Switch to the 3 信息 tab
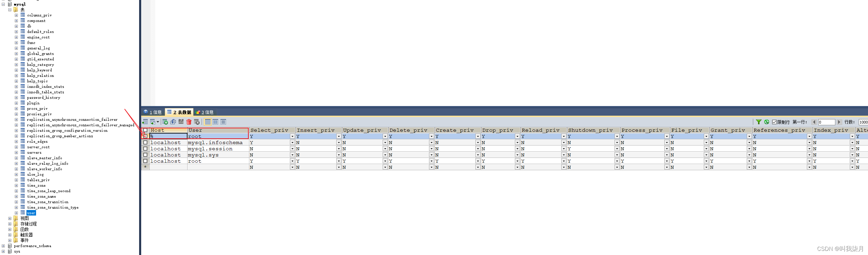The image size is (868, 255). pyautogui.click(x=205, y=112)
